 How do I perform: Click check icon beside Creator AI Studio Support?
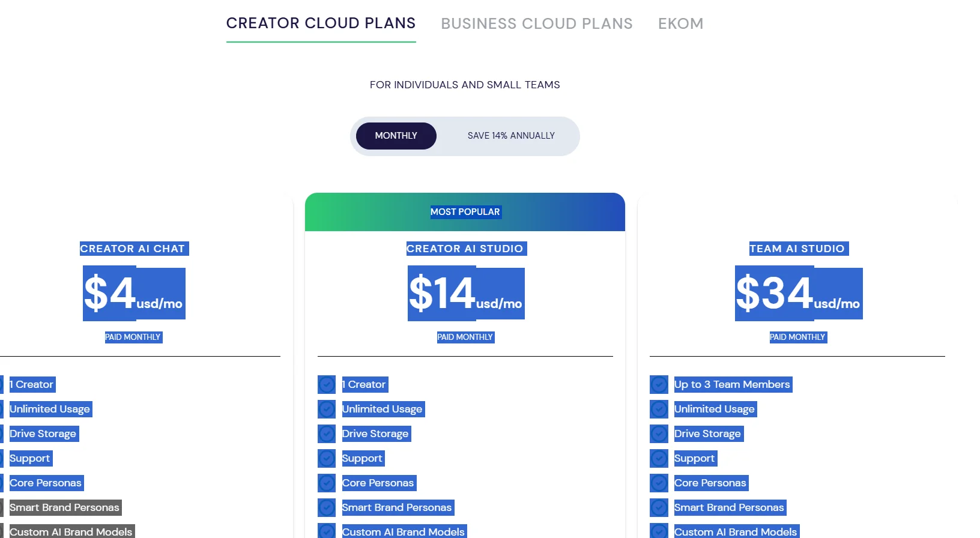coord(327,458)
